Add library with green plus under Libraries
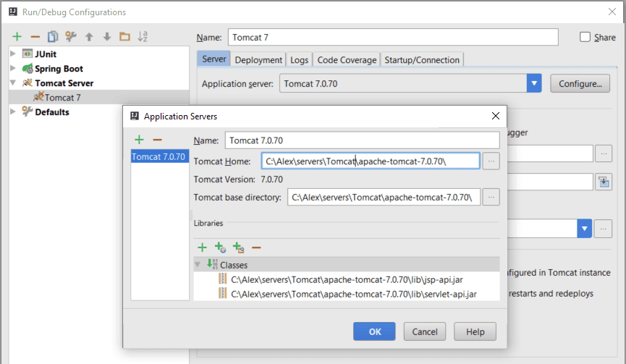 click(x=202, y=248)
